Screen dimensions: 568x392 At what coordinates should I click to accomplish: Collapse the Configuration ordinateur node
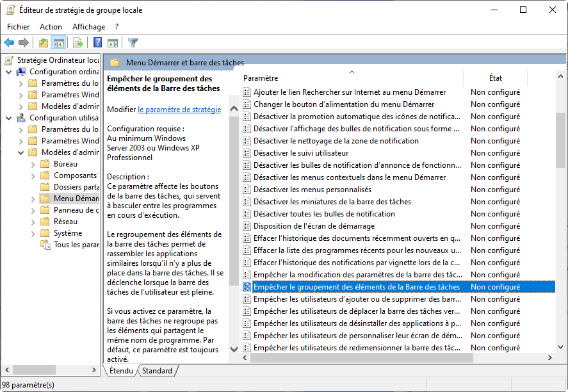click(9, 72)
